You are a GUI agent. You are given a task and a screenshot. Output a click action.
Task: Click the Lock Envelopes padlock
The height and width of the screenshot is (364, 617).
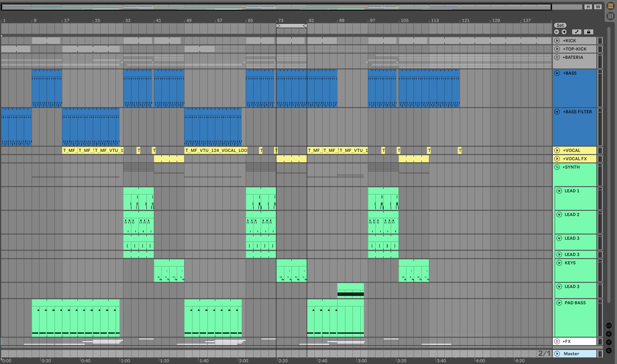point(588,32)
